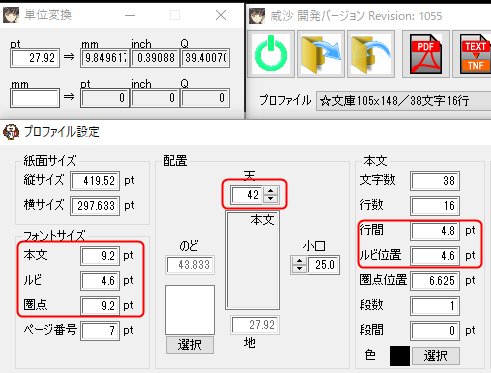The height and width of the screenshot is (373, 491).
Task: Click the 圏点位置 field showing 6.625
Action: point(435,281)
